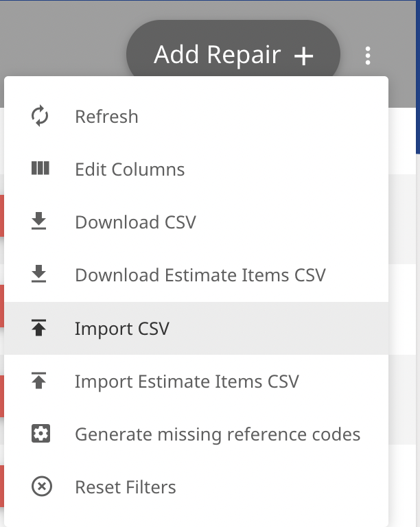Screen dimensions: 420x527
Task: Click the Download Estimate Items CSV icon
Action: [x=39, y=274]
